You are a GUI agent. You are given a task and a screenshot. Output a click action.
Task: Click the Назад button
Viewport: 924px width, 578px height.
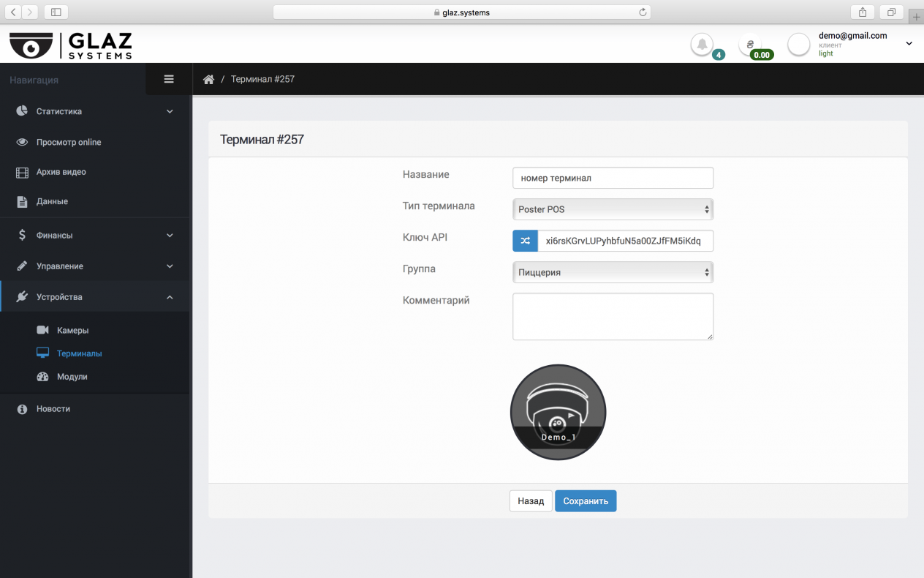click(x=531, y=501)
